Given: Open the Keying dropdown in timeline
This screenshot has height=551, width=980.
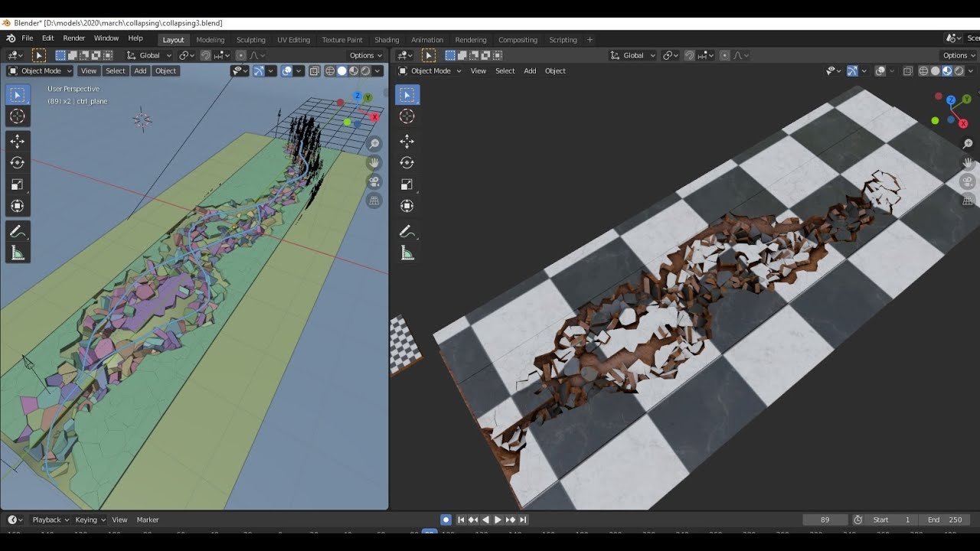Looking at the screenshot, I should 90,520.
